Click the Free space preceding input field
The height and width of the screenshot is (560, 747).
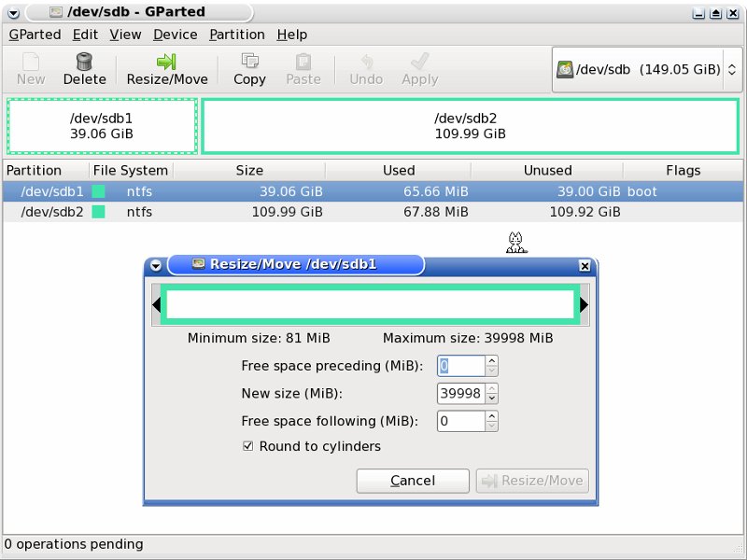coord(460,366)
